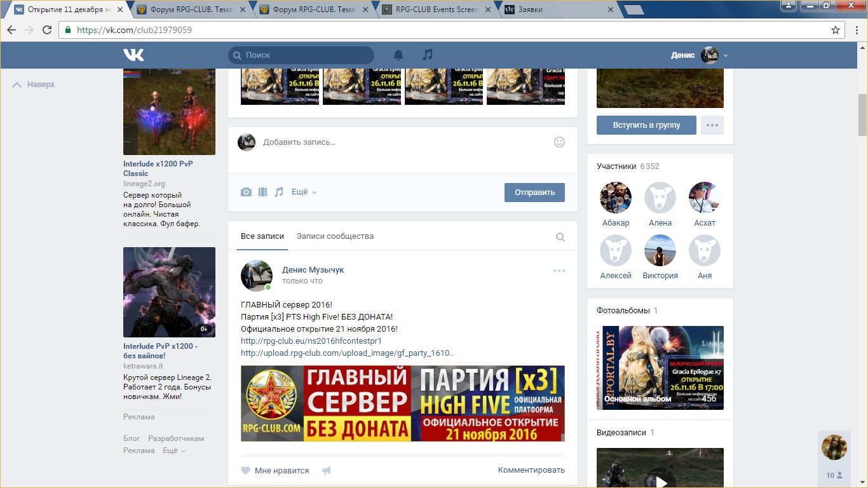Viewport: 868px width, 488px height.
Task: Click Interlude x1200 PvP Classic ad title
Action: [x=158, y=168]
